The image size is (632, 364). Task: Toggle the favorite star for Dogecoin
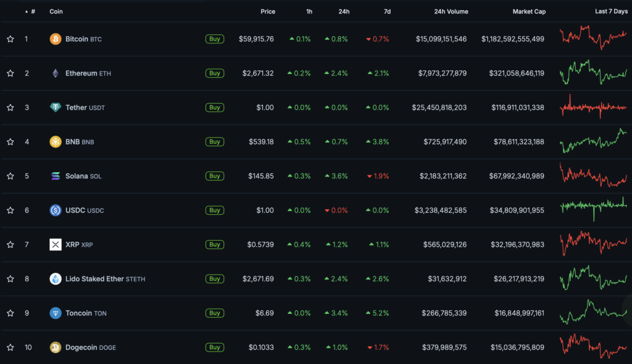[10, 347]
